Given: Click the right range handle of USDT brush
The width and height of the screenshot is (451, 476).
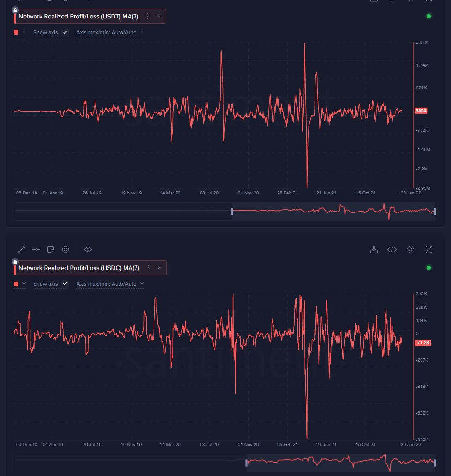Looking at the screenshot, I should pyautogui.click(x=435, y=212).
